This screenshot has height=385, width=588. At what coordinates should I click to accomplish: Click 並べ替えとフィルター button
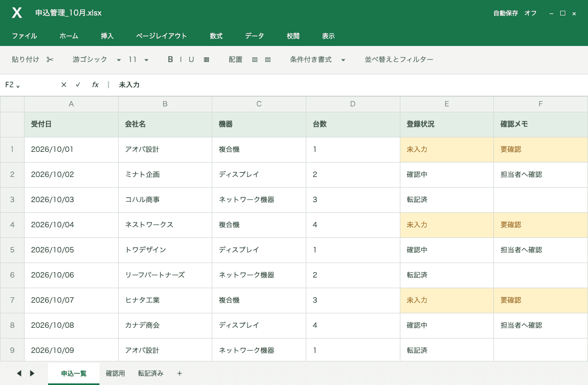point(399,59)
